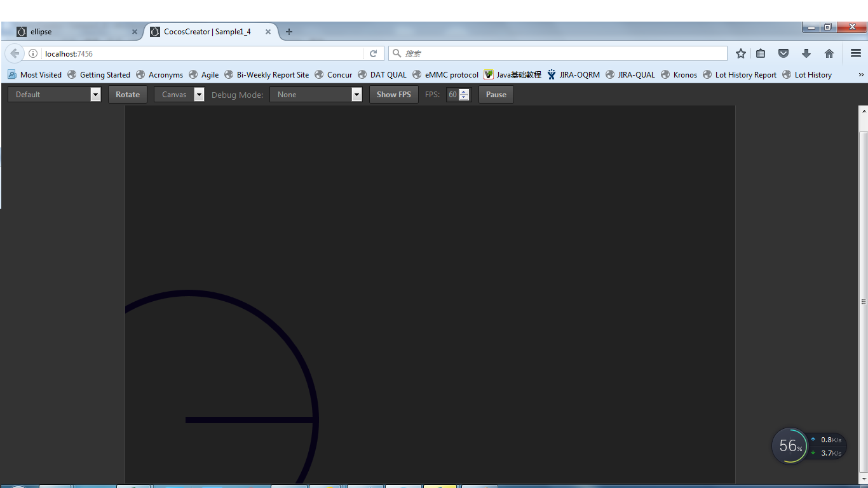Click the "Debug Mode:" label
Viewport: 868px width, 488px height.
click(237, 95)
